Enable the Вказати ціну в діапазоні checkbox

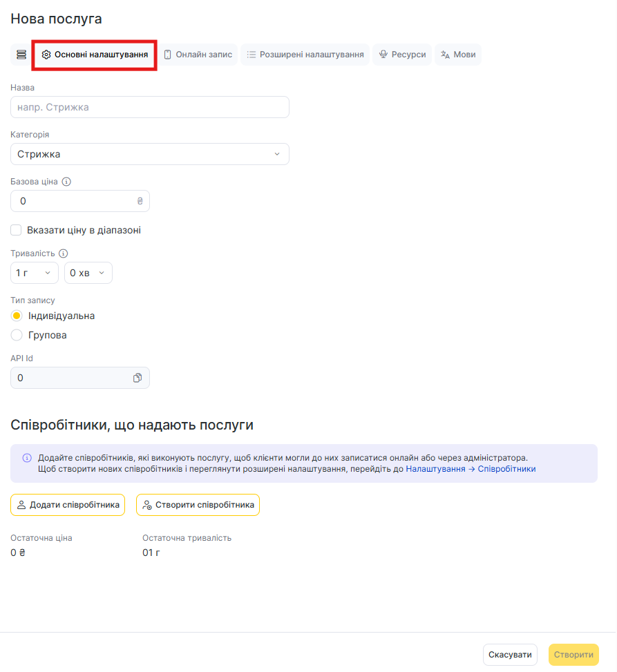tap(17, 230)
